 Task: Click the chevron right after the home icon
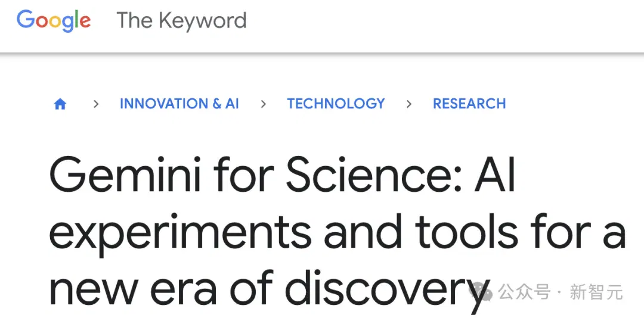point(96,104)
